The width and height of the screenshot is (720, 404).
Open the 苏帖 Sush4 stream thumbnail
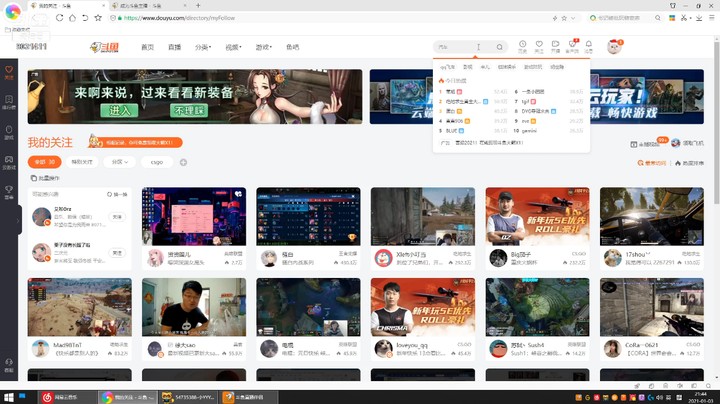click(x=537, y=307)
